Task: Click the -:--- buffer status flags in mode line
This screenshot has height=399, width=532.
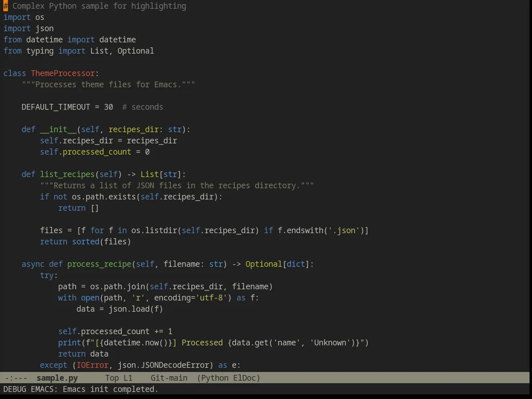Action: 16,378
